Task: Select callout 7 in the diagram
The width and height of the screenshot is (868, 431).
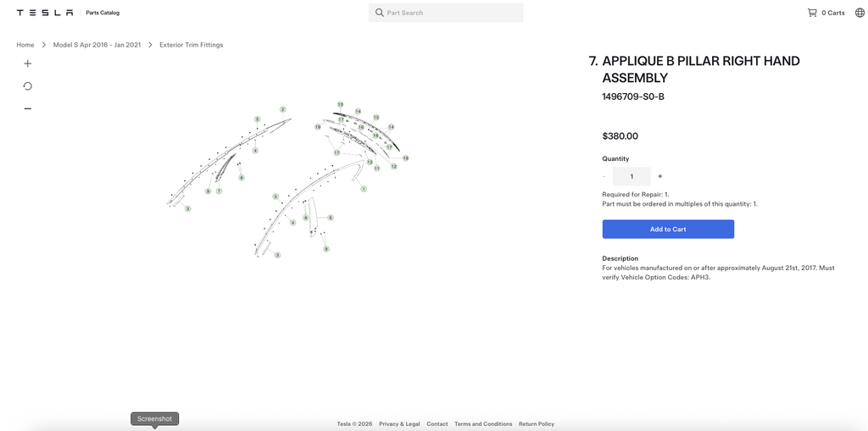Action: (x=220, y=191)
